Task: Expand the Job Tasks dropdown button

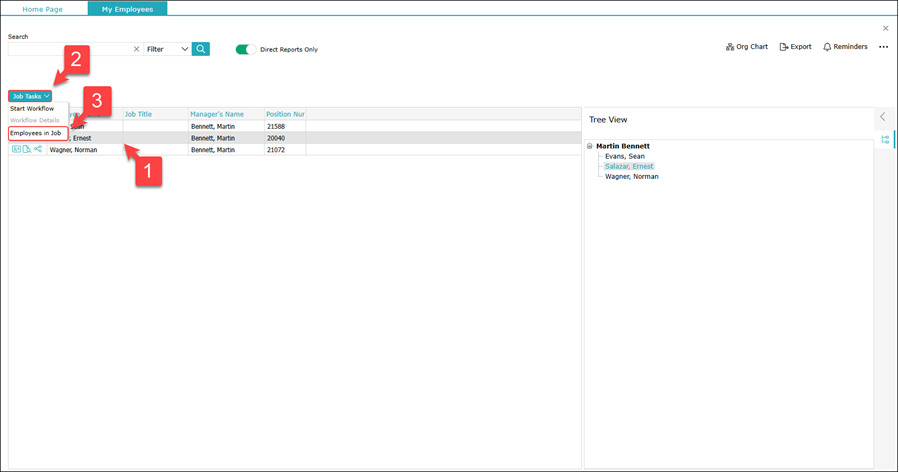Action: click(30, 96)
